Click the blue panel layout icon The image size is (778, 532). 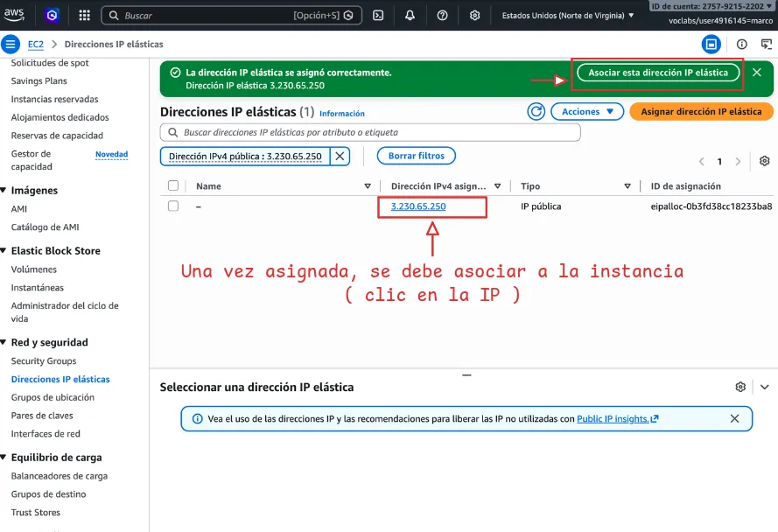[711, 44]
